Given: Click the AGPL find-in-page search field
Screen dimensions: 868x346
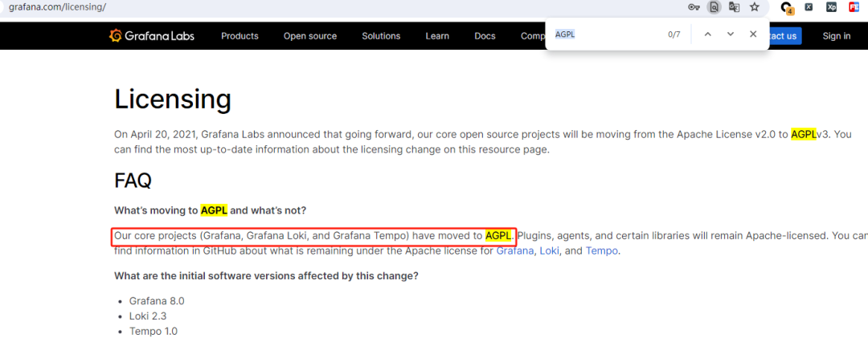Looking at the screenshot, I should 606,35.
